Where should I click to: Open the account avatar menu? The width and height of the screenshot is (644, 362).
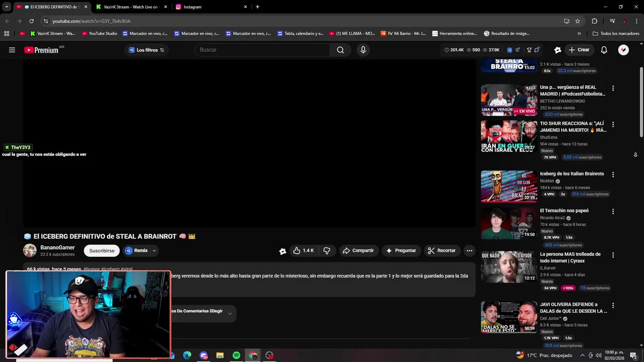(623, 50)
